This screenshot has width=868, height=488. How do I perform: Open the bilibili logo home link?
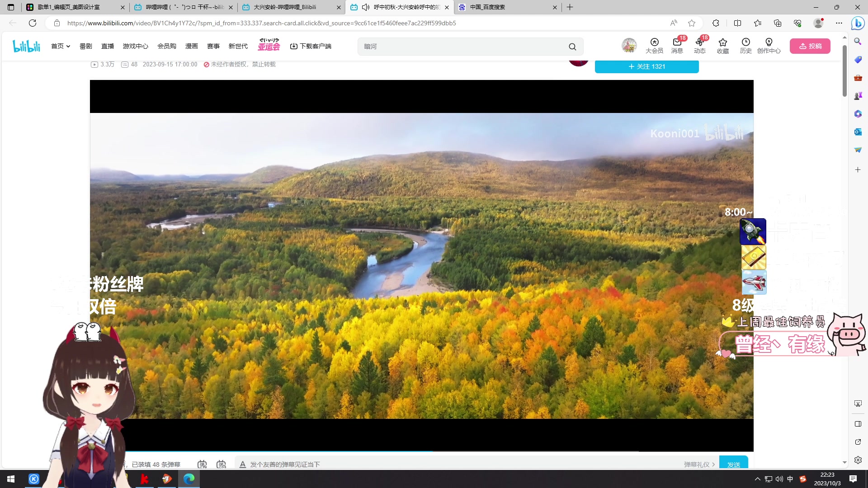tap(27, 46)
